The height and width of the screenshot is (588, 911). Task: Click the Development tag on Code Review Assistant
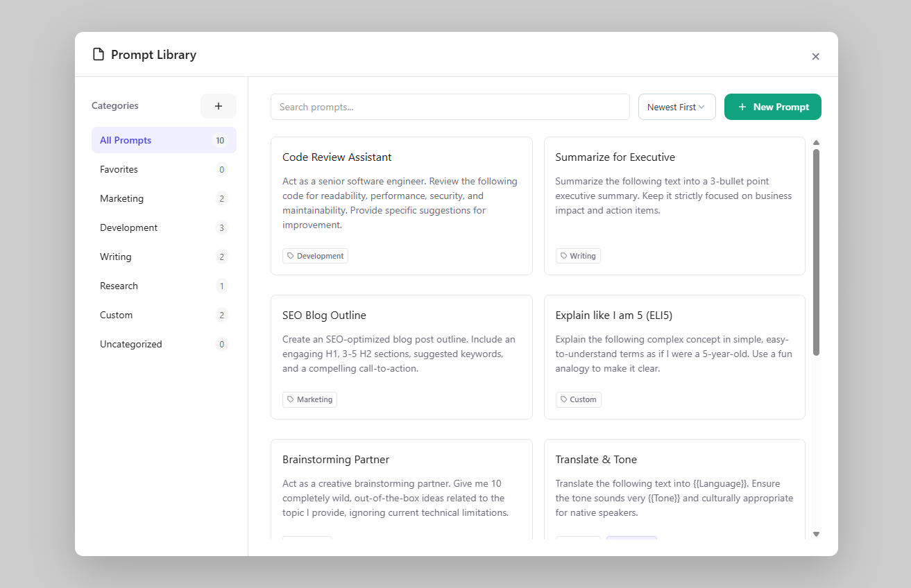[x=315, y=256]
